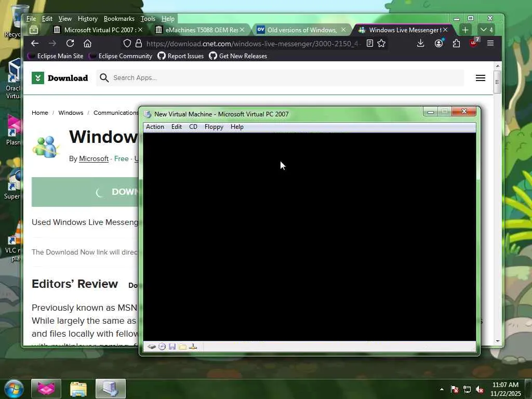Open the Help menu in Virtual PC
The width and height of the screenshot is (532, 399).
click(237, 127)
